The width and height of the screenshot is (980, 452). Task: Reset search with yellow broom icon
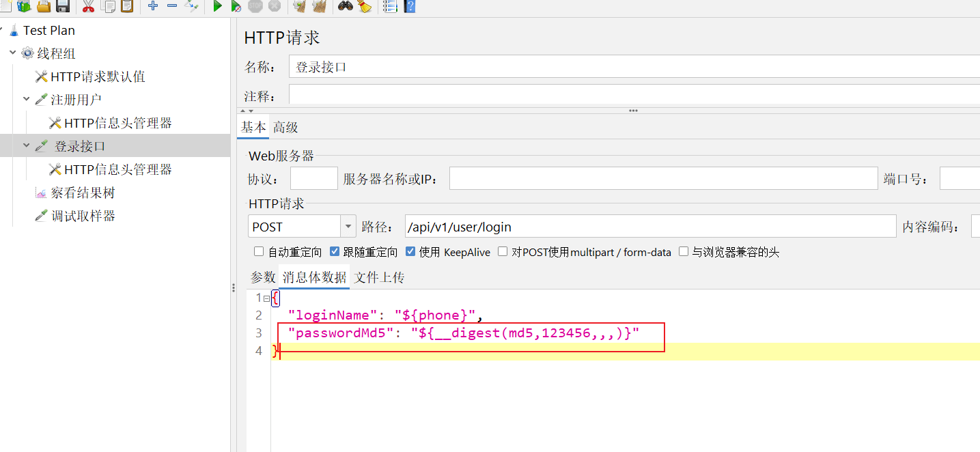click(x=364, y=6)
